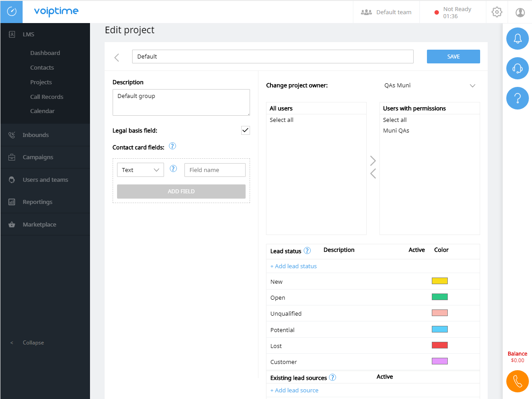The width and height of the screenshot is (532, 399).
Task: Click the Voiptime clock logo icon
Action: [x=12, y=12]
